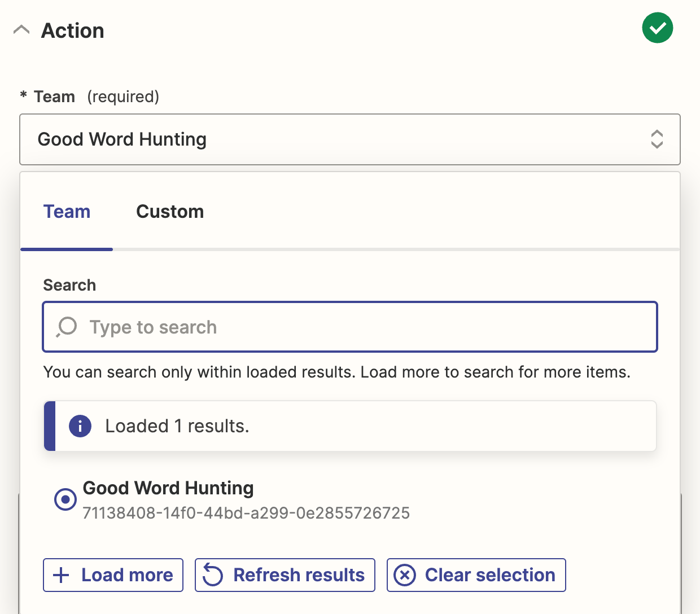Viewport: 700px width, 614px height.
Task: Collapse the Action section chevron
Action: tap(21, 30)
